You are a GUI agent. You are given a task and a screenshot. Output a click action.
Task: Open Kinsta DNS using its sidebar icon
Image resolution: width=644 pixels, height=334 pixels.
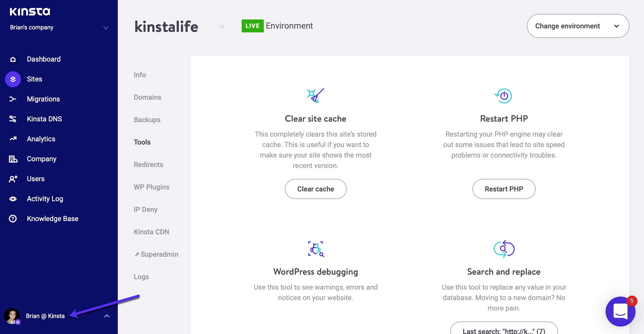(12, 119)
